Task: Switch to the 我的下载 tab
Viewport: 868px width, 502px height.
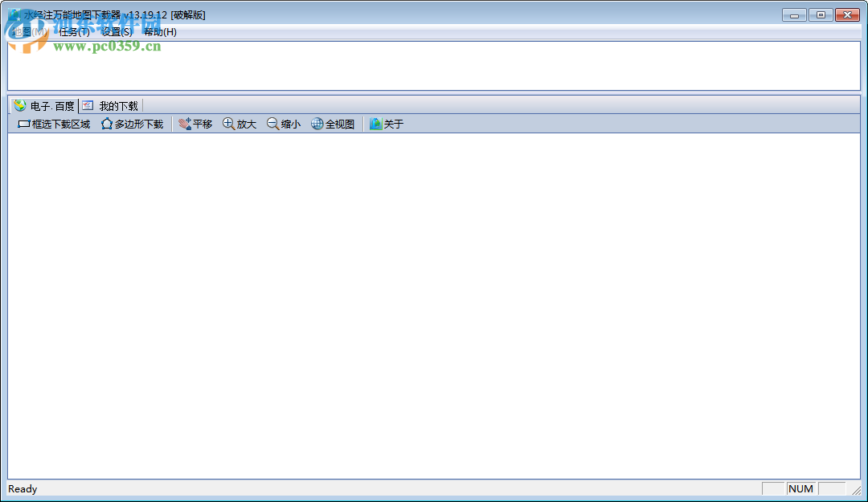Action: coord(111,106)
